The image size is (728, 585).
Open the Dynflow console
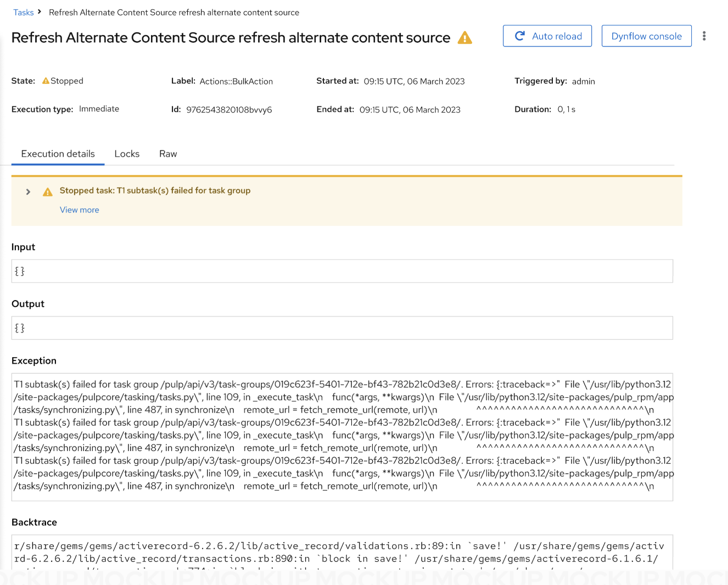point(646,36)
